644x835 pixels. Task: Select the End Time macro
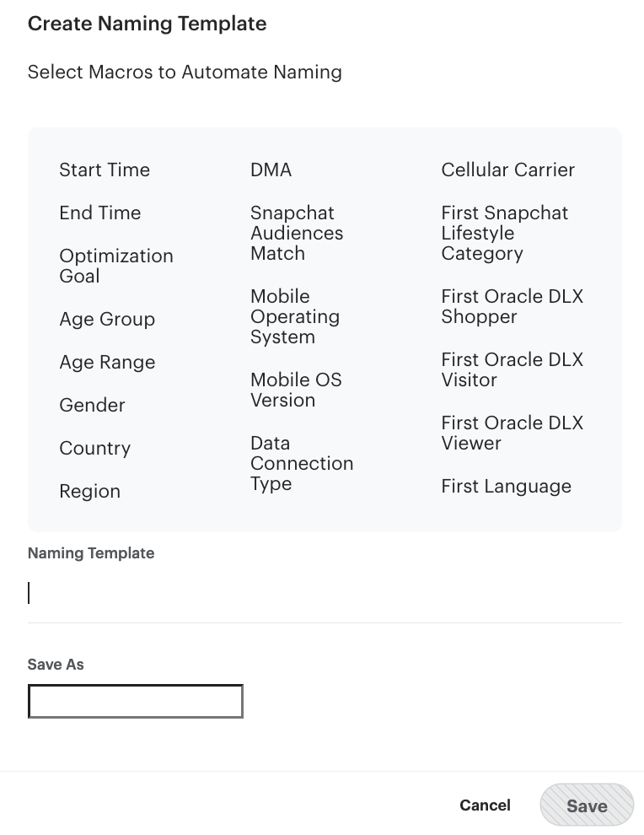[x=99, y=213]
